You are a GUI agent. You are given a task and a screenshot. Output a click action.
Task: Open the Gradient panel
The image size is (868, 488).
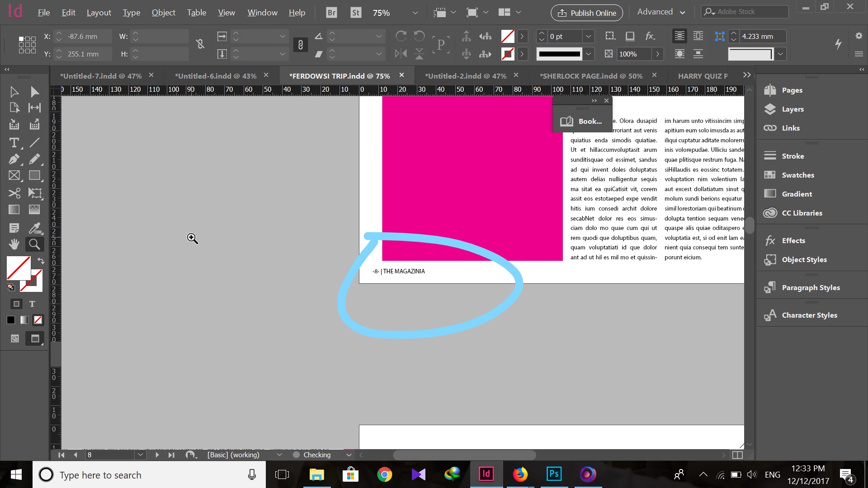tap(796, 194)
